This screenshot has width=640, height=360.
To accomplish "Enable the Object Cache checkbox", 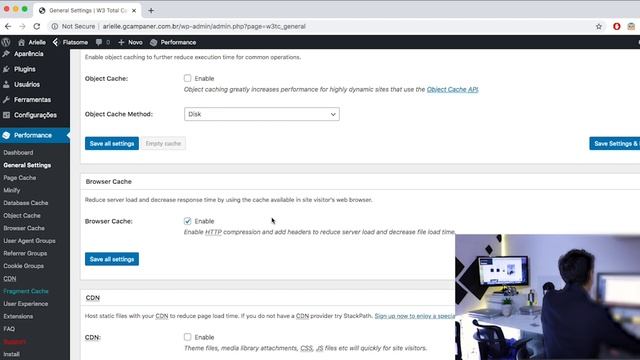I will (187, 78).
